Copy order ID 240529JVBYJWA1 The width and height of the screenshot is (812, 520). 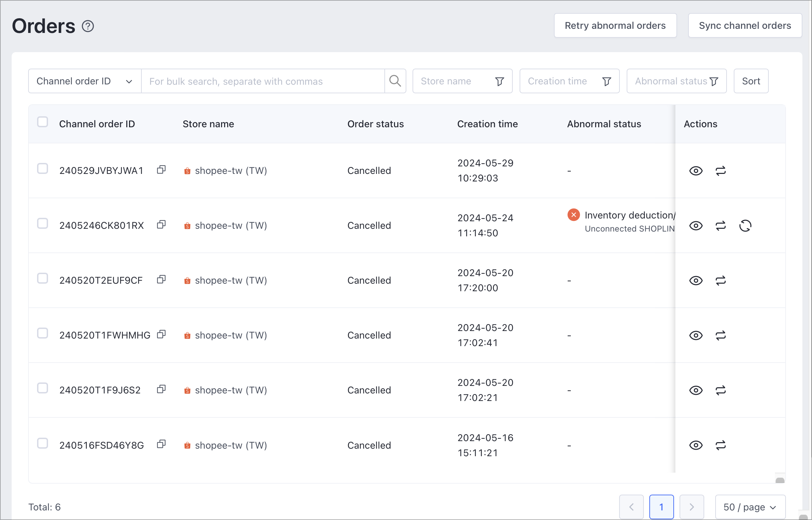pos(161,170)
